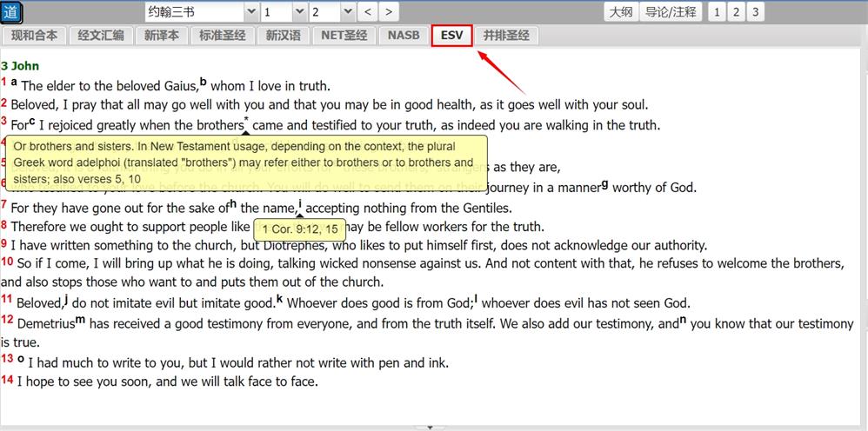Switch to the 标准圣经 tab
Screen dimensions: 868x431
[223, 36]
